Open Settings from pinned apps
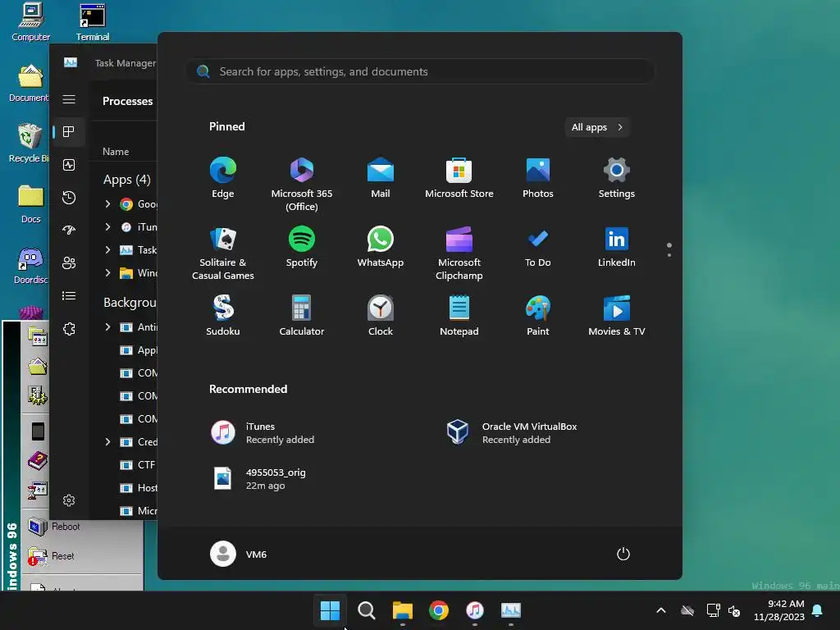This screenshot has width=840, height=630. pos(617,178)
